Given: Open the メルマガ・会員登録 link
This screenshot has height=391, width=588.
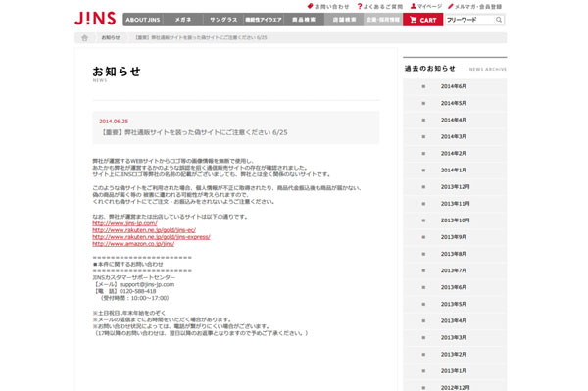Looking at the screenshot, I should 474,7.
